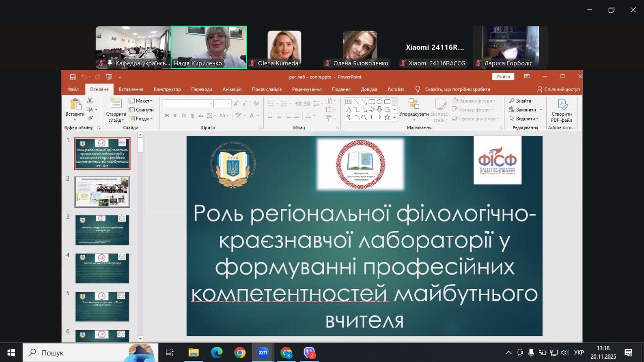Open Zoom app from the Windows taskbar
The image size is (644, 362).
tap(263, 353)
